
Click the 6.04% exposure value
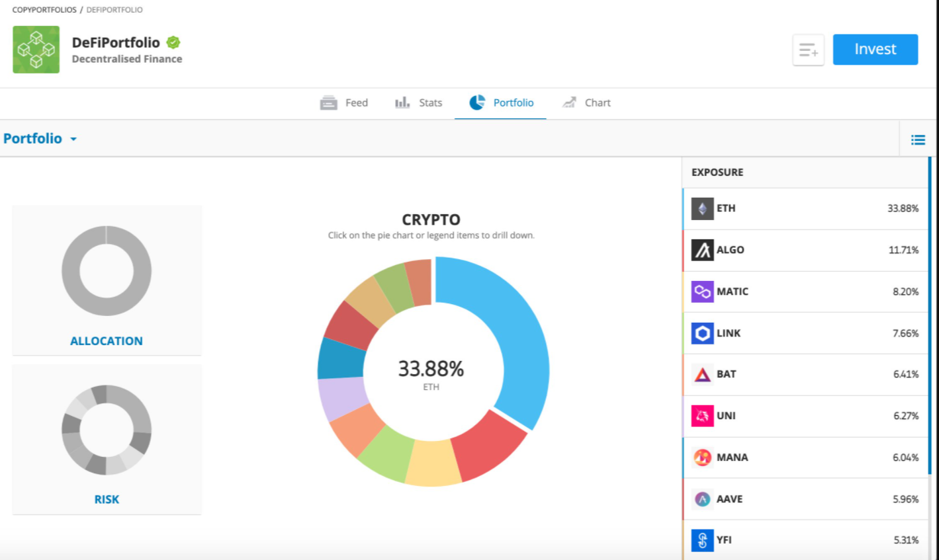[x=906, y=458]
